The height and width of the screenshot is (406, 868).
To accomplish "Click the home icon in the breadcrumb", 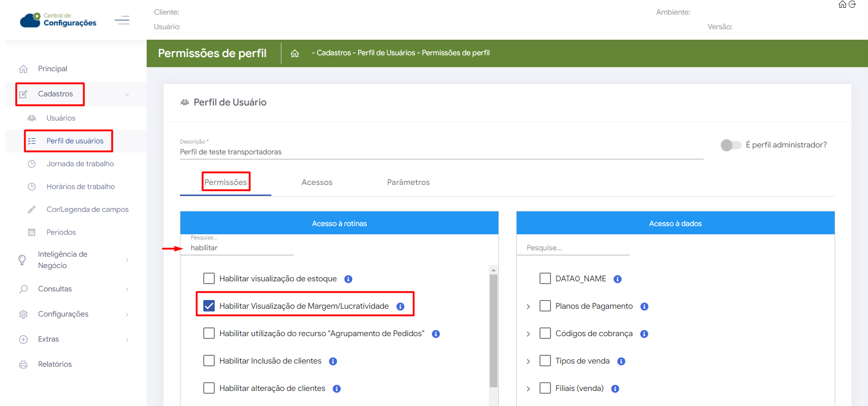I will [x=295, y=53].
